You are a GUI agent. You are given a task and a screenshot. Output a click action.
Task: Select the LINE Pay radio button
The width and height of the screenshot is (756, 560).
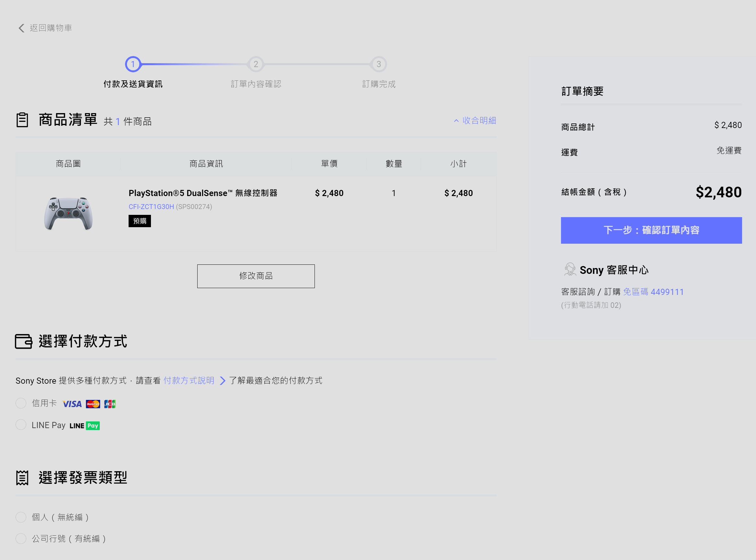(x=21, y=425)
